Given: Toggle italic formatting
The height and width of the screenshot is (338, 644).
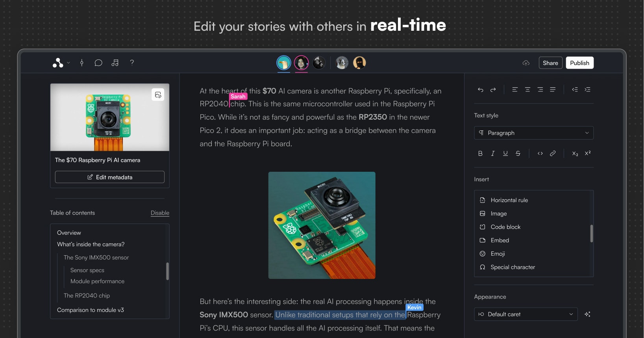Looking at the screenshot, I should pyautogui.click(x=493, y=154).
